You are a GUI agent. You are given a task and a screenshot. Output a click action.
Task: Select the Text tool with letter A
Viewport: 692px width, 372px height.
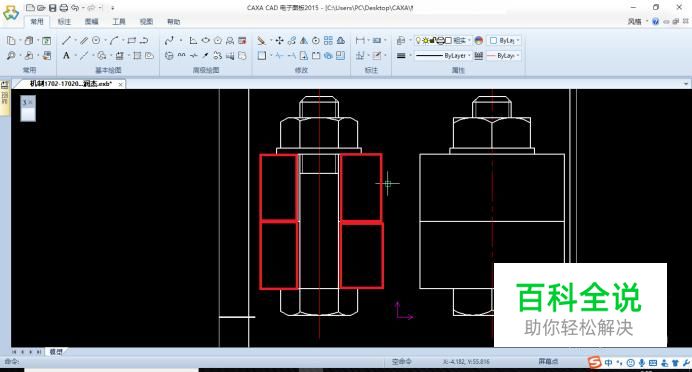coord(66,56)
